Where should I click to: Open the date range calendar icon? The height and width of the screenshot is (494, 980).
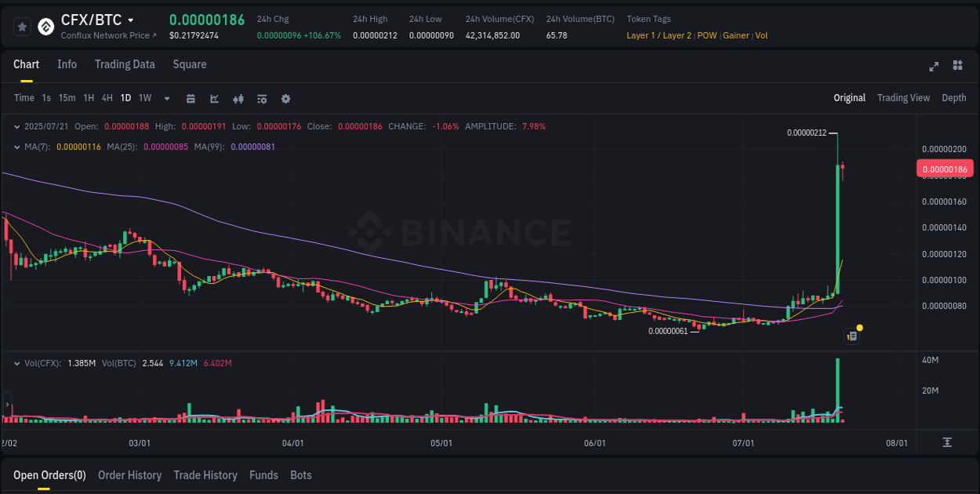[x=191, y=99]
